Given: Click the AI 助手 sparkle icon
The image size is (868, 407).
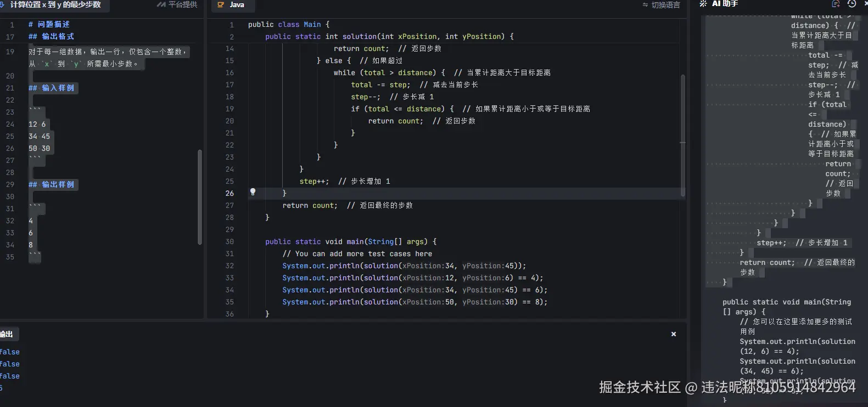Looking at the screenshot, I should [x=703, y=4].
